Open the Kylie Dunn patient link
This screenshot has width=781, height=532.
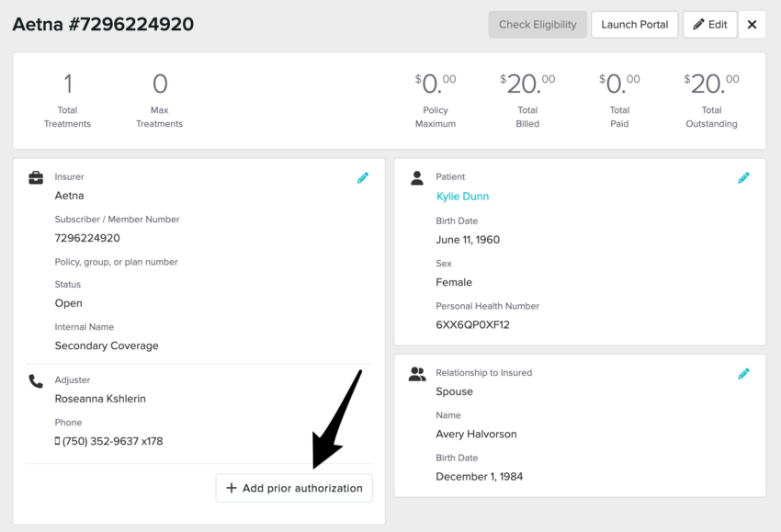point(463,197)
